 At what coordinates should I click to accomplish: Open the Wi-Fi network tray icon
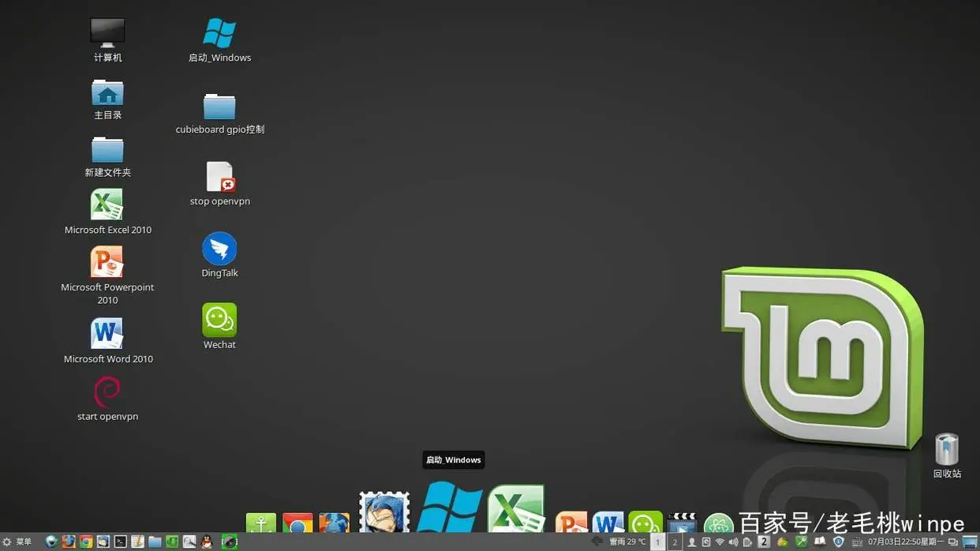720,542
